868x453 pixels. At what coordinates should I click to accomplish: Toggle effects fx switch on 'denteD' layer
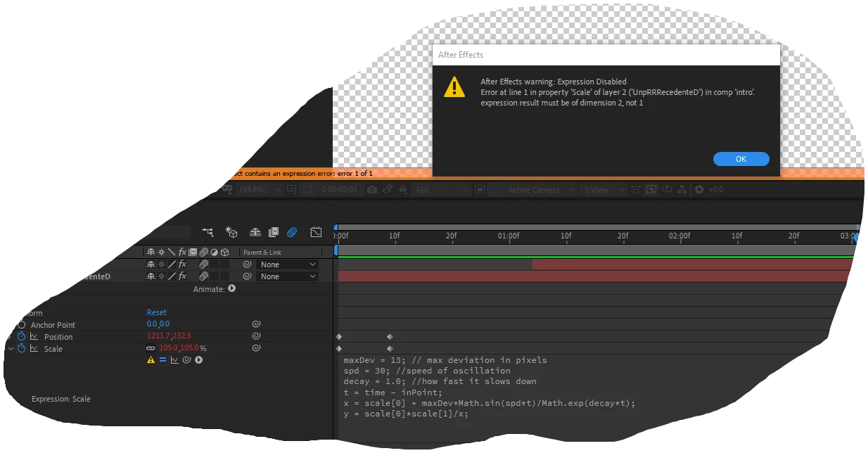tap(182, 276)
